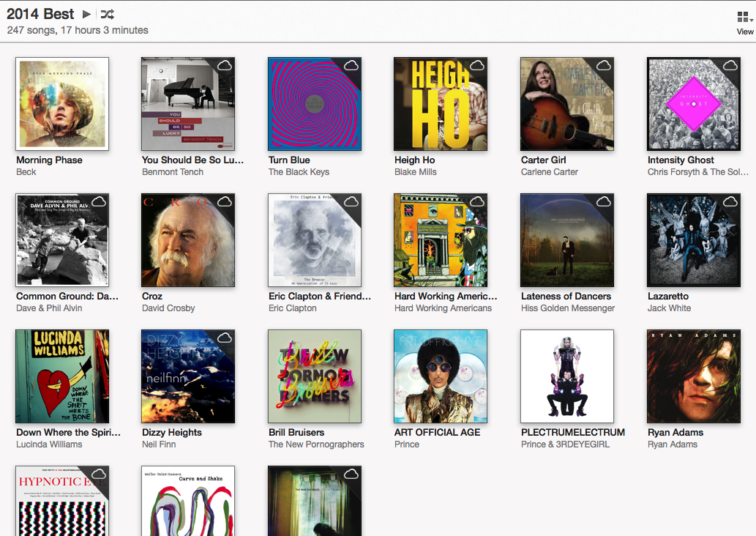Select Dizzy Heights album cover

[188, 376]
